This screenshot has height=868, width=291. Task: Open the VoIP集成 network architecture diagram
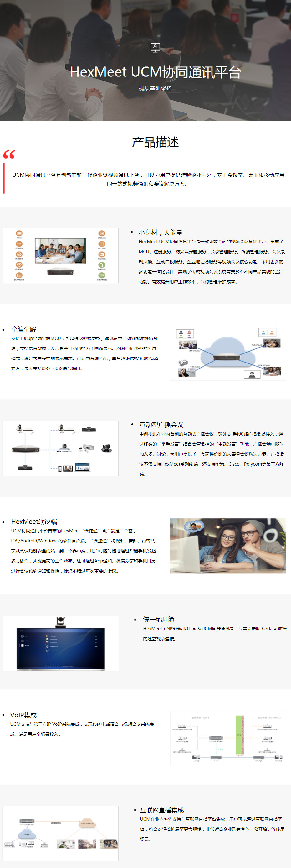click(228, 738)
